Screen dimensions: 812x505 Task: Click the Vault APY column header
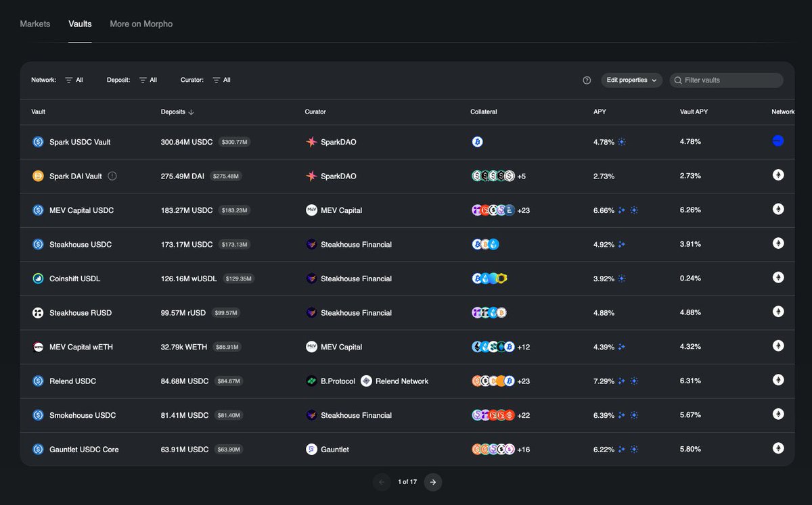694,112
